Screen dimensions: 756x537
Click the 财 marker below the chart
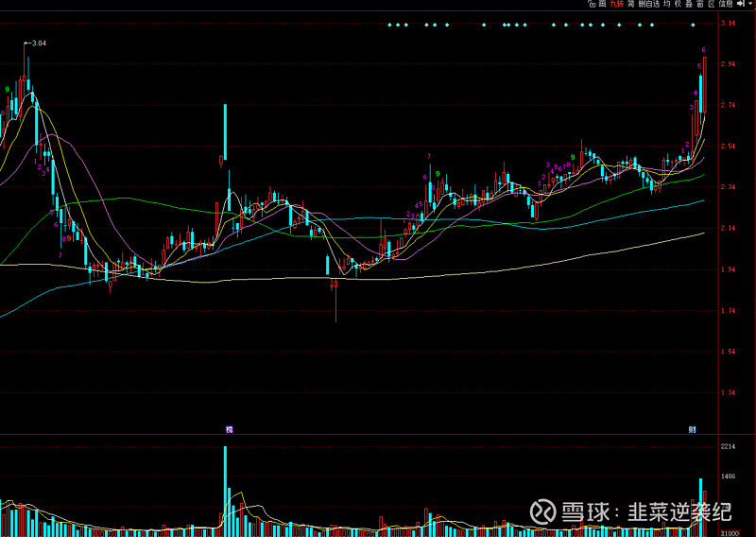(x=693, y=429)
